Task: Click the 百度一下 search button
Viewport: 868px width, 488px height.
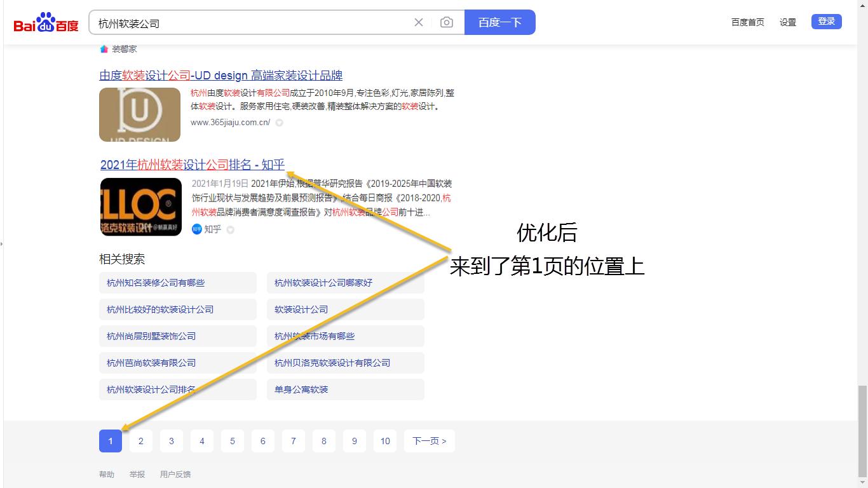Action: tap(499, 22)
